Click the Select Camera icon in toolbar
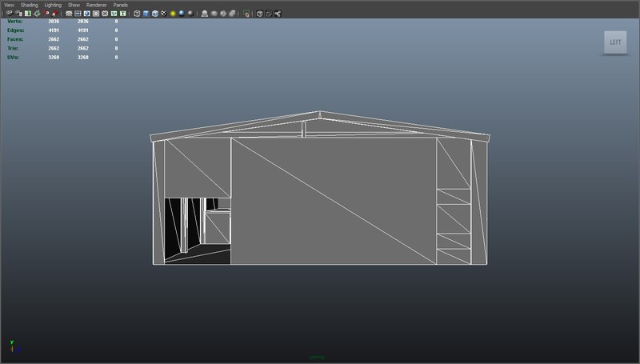640x364 pixels. 9,14
